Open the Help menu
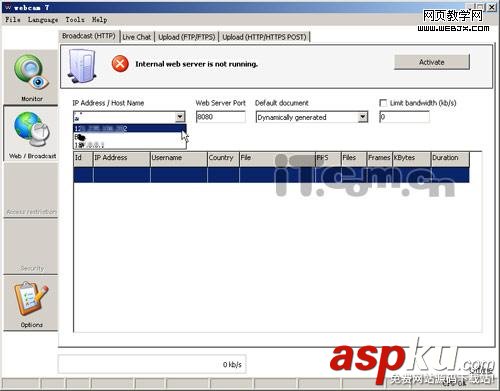The image size is (500, 391). [x=99, y=20]
